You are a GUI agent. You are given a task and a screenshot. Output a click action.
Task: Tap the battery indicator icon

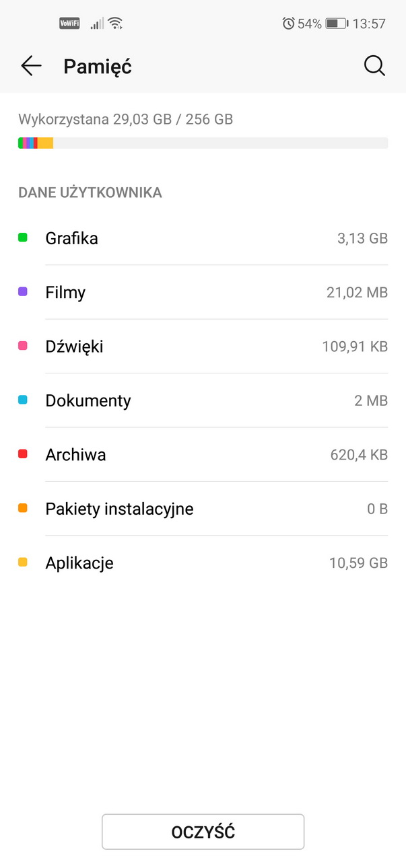(336, 24)
